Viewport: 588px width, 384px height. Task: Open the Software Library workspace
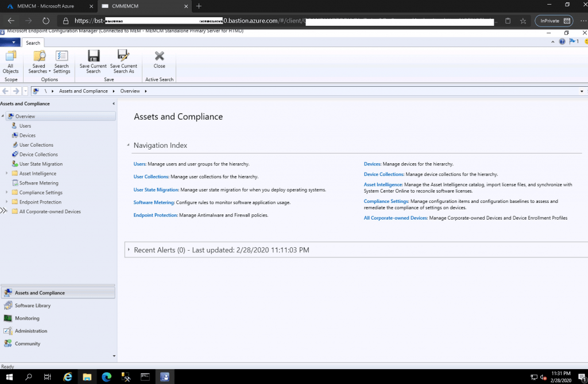pyautogui.click(x=32, y=305)
